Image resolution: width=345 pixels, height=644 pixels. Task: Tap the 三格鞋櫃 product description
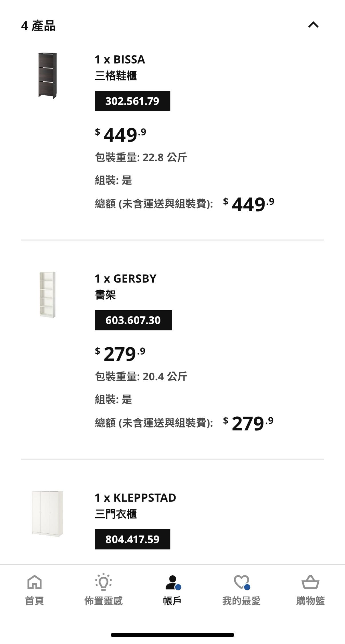click(x=116, y=76)
